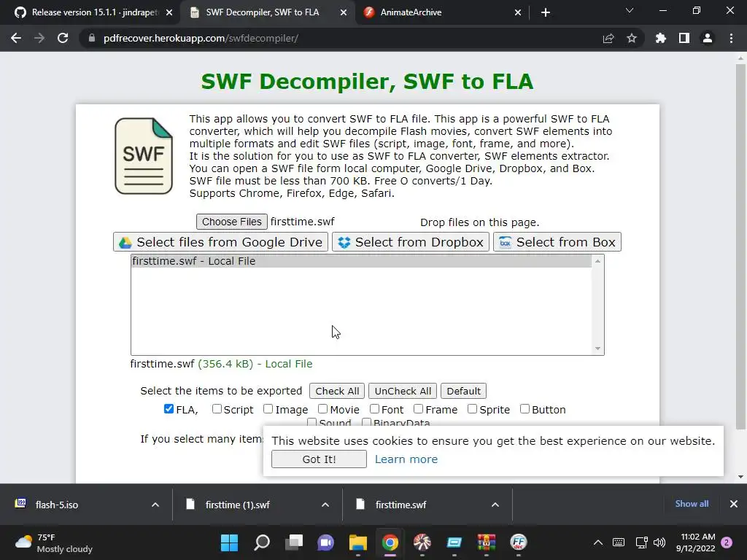Enable the Movie checkbox
This screenshot has height=560, width=747.
[323, 409]
